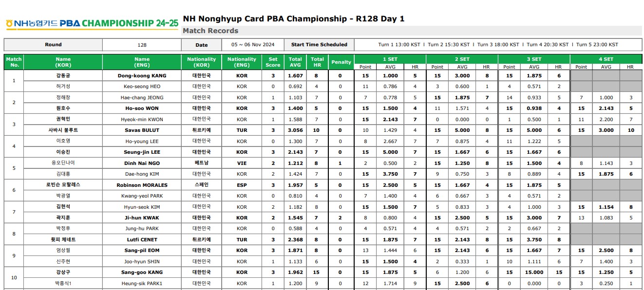Click Korean name '응오딘나이' cell
This screenshot has width=644, height=290.
pos(63,163)
